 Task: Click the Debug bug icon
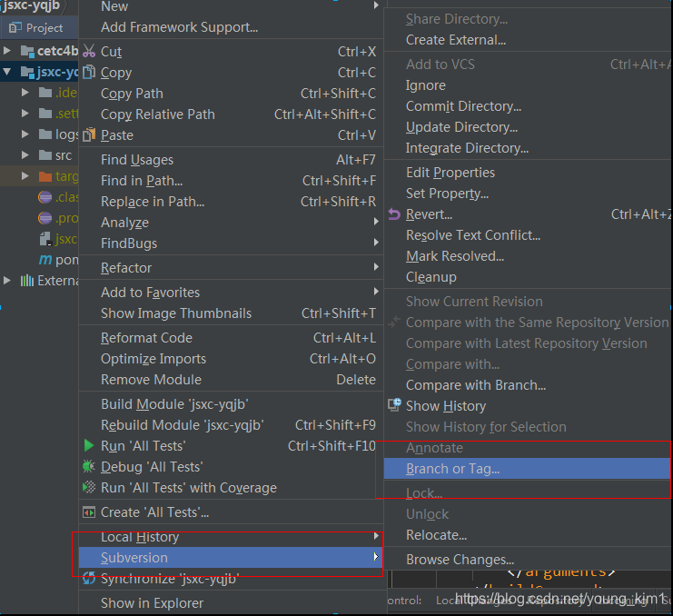(89, 466)
